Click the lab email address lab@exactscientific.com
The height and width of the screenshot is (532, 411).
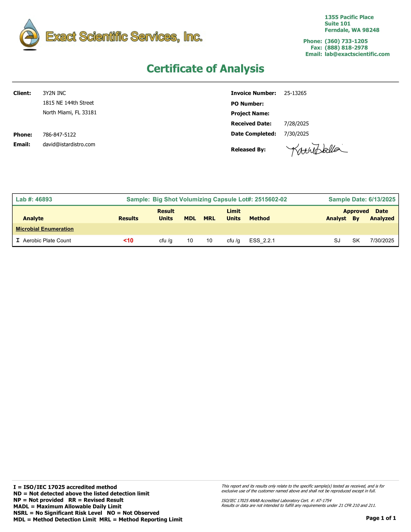coord(357,54)
